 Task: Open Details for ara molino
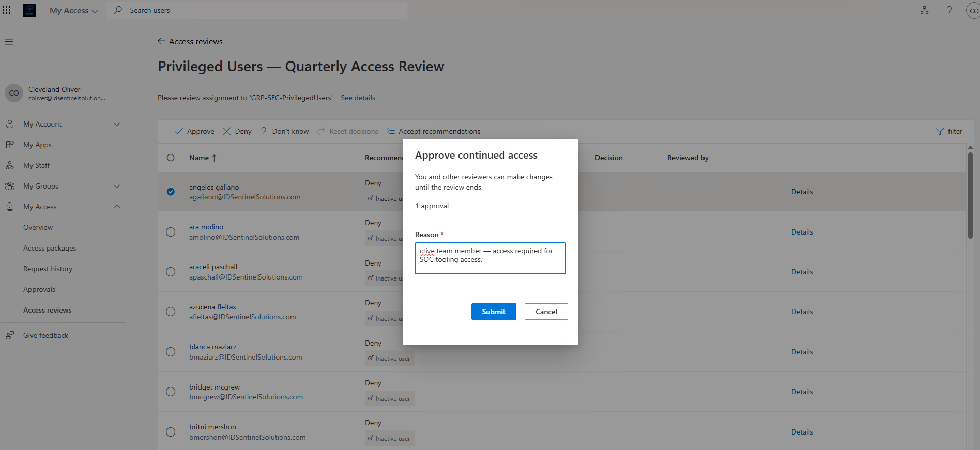tap(802, 232)
